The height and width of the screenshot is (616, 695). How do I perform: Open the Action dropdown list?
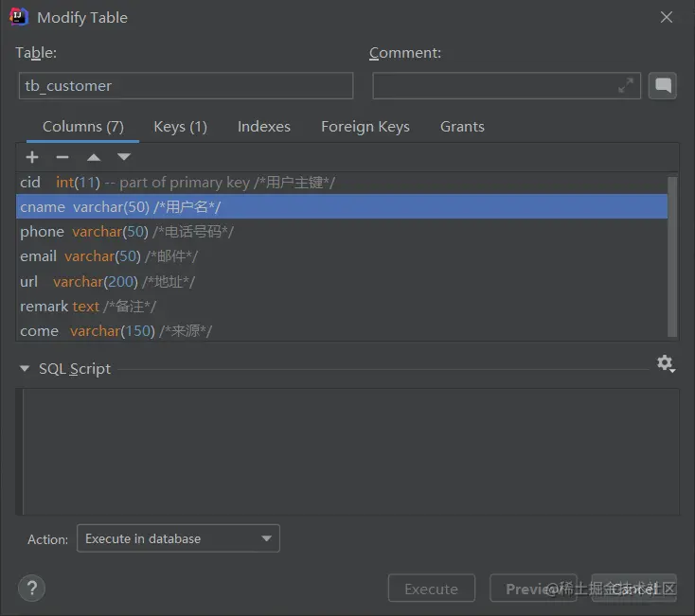178,538
